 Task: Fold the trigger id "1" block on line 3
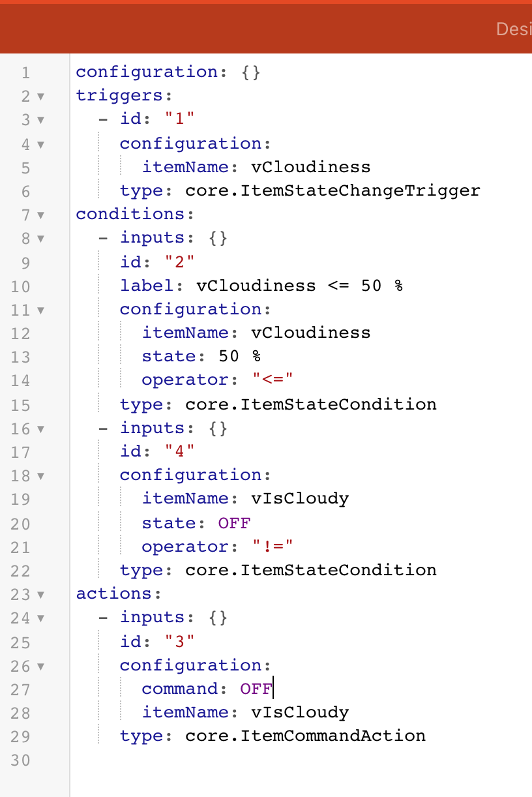tap(40, 120)
